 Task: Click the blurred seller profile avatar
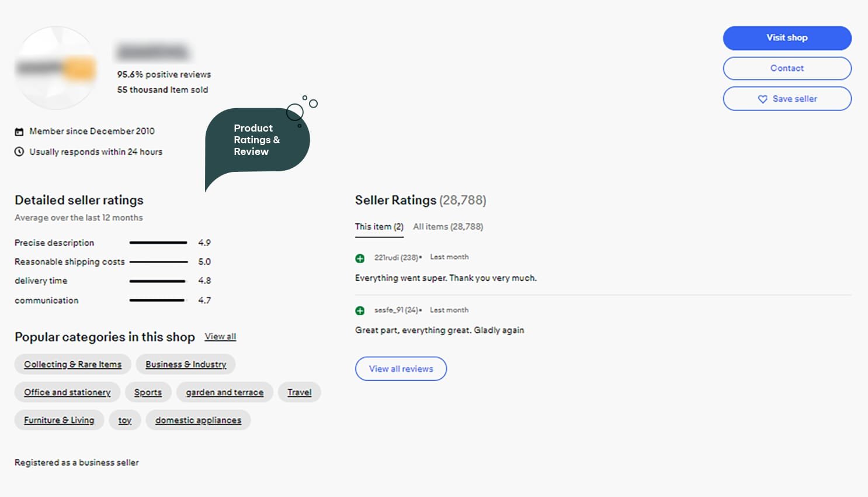click(x=56, y=68)
